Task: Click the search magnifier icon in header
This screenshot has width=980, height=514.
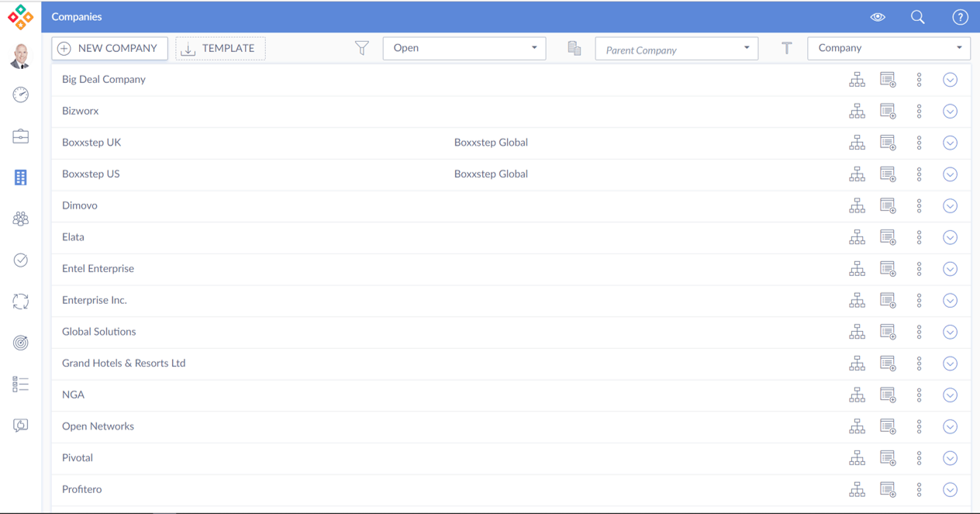Action: click(917, 17)
